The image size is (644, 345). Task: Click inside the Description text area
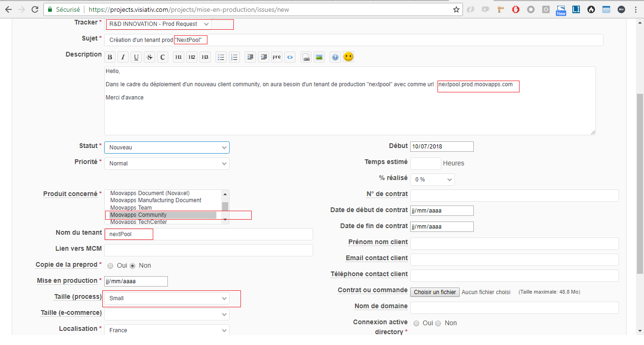tap(350, 101)
